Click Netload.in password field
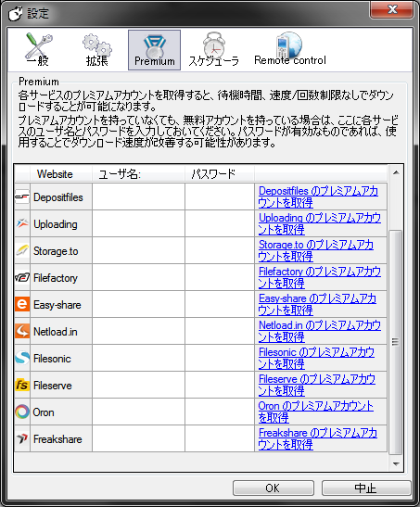This screenshot has height=507, width=420. [x=220, y=331]
